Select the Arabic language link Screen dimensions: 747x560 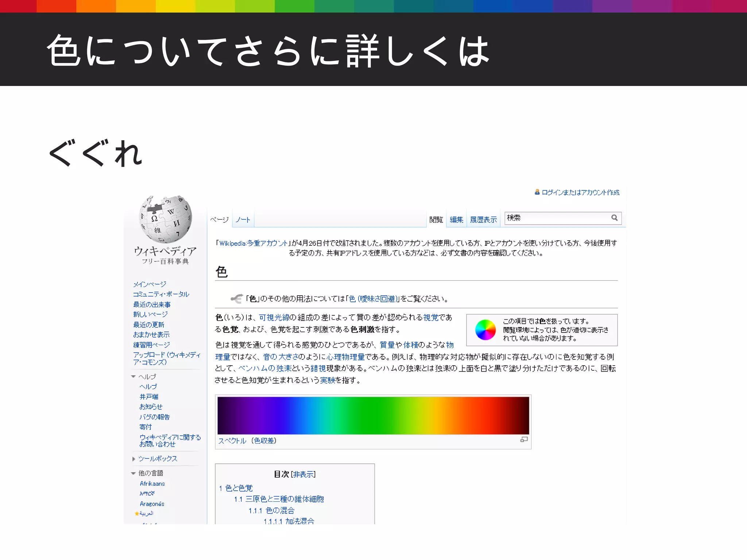pos(146,513)
